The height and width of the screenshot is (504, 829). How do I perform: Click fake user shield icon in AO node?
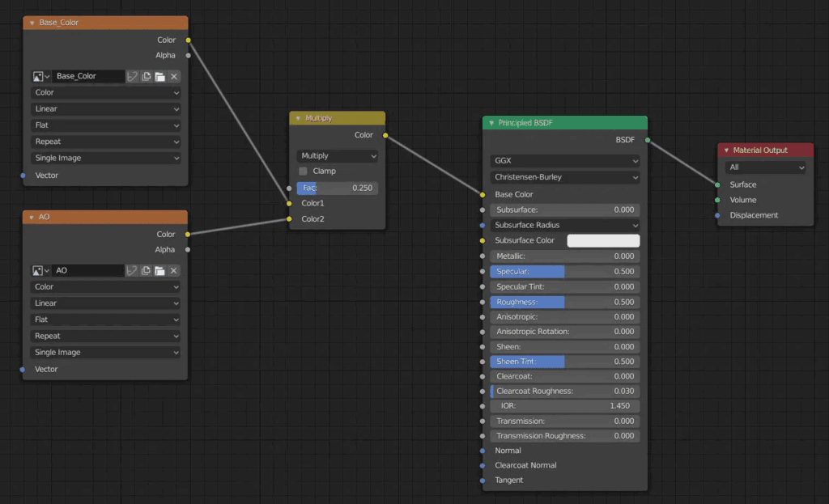(x=132, y=270)
